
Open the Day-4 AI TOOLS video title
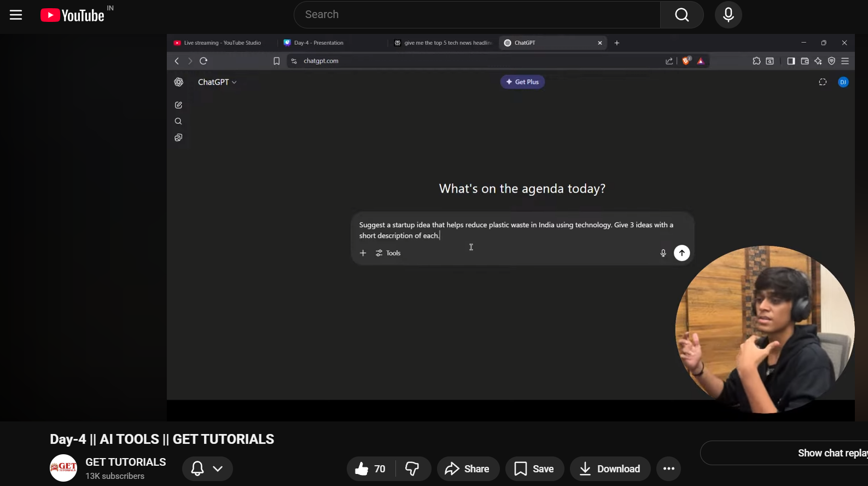tap(162, 439)
